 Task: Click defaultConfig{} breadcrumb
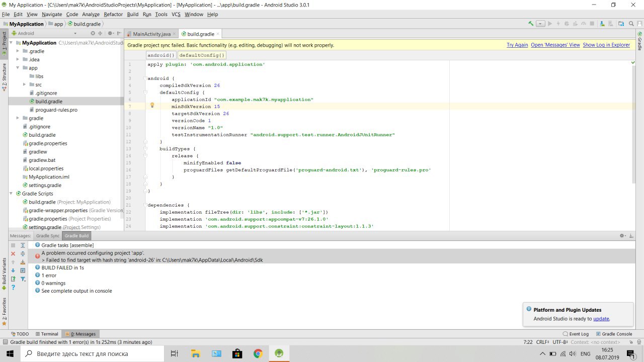(202, 55)
